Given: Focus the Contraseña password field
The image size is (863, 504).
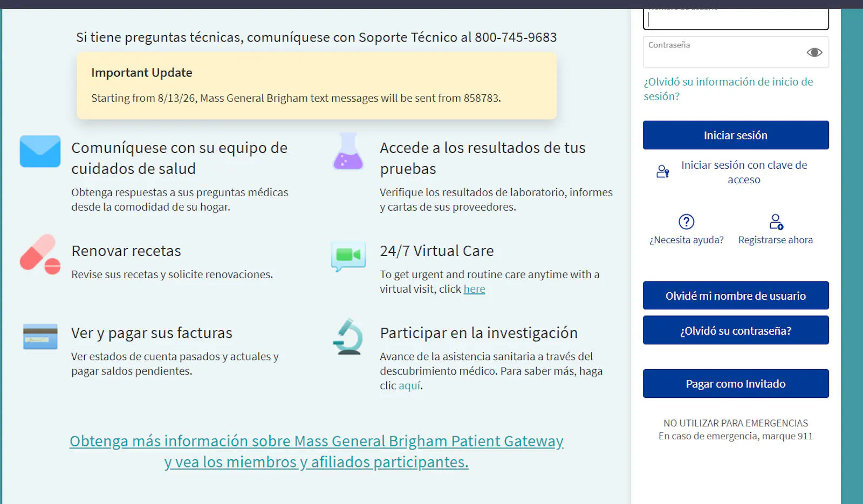Looking at the screenshot, I should pyautogui.click(x=736, y=52).
